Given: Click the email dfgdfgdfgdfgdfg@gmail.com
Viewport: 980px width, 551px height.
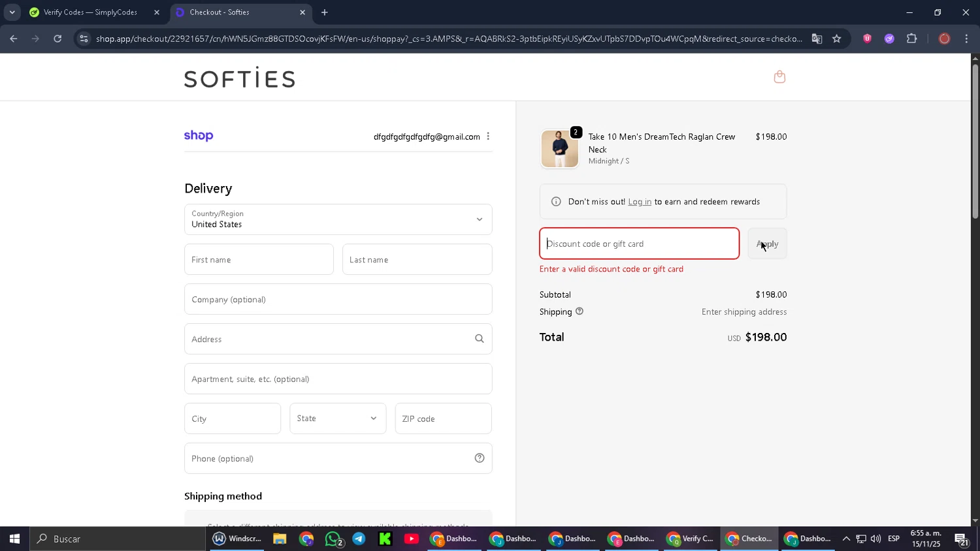Looking at the screenshot, I should coord(427,136).
